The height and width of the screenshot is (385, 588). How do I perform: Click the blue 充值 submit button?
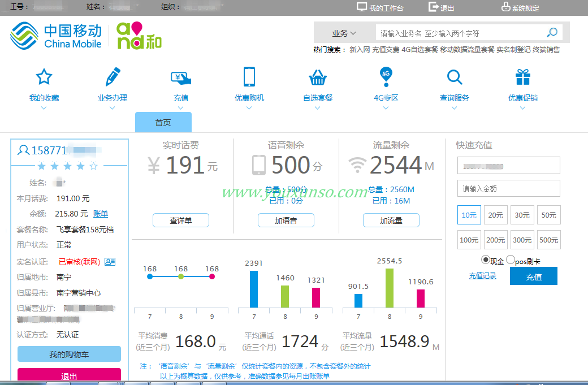[534, 276]
